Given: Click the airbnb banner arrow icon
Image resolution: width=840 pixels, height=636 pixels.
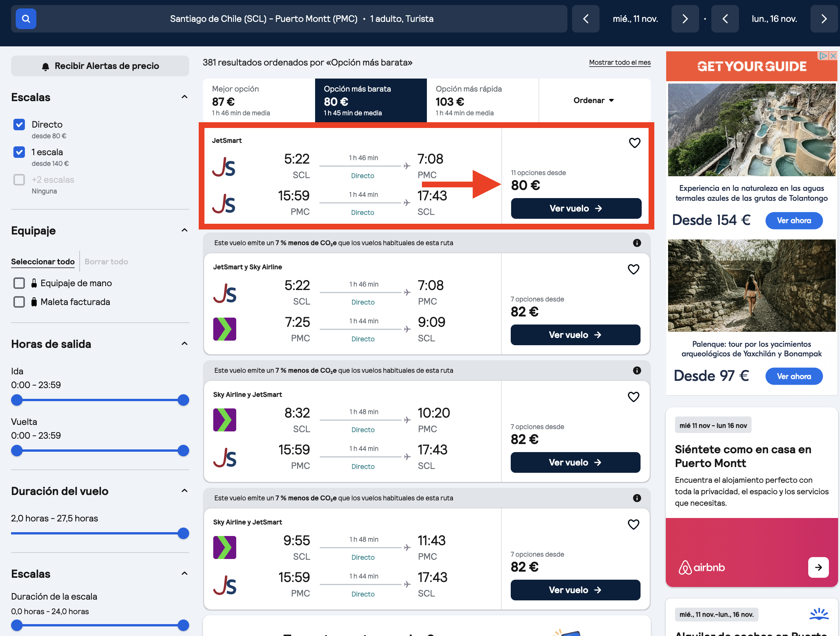Looking at the screenshot, I should [x=818, y=567].
